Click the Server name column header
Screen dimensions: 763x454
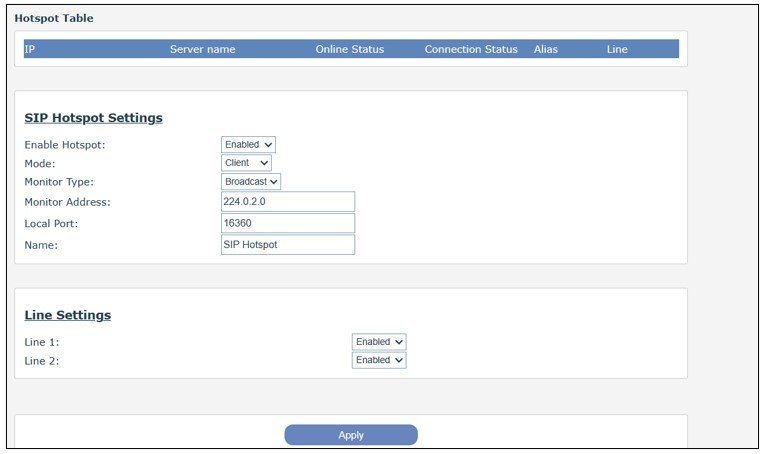click(202, 49)
